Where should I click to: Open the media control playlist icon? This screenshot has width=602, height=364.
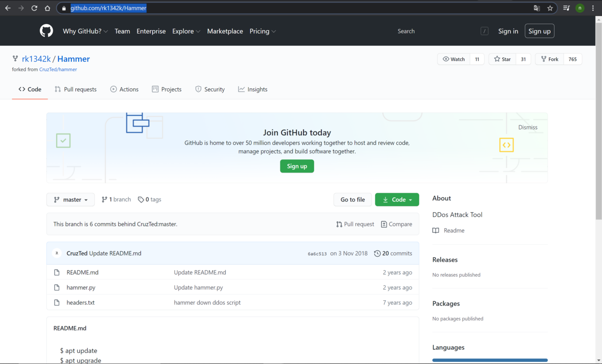pos(566,8)
